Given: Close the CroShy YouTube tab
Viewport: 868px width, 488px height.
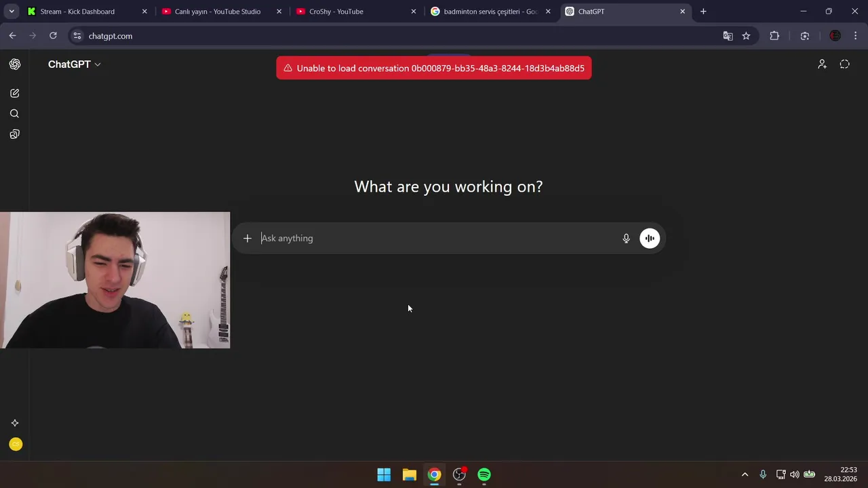Looking at the screenshot, I should (414, 12).
